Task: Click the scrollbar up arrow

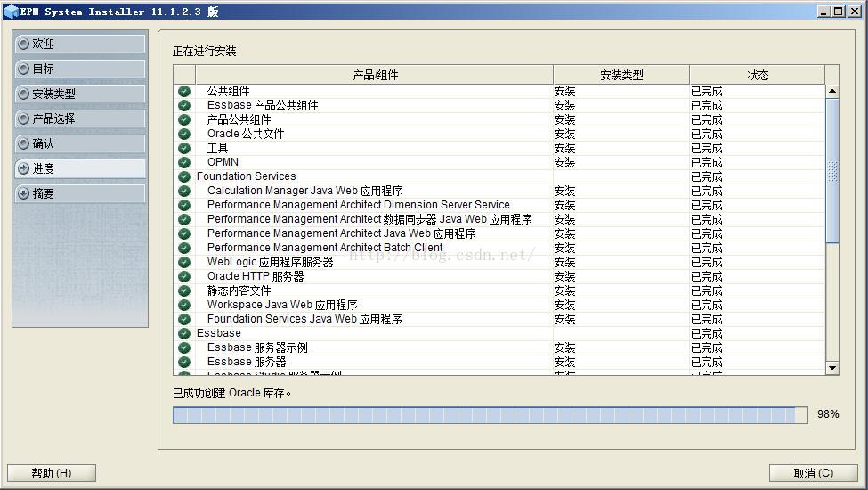Action: click(x=832, y=92)
